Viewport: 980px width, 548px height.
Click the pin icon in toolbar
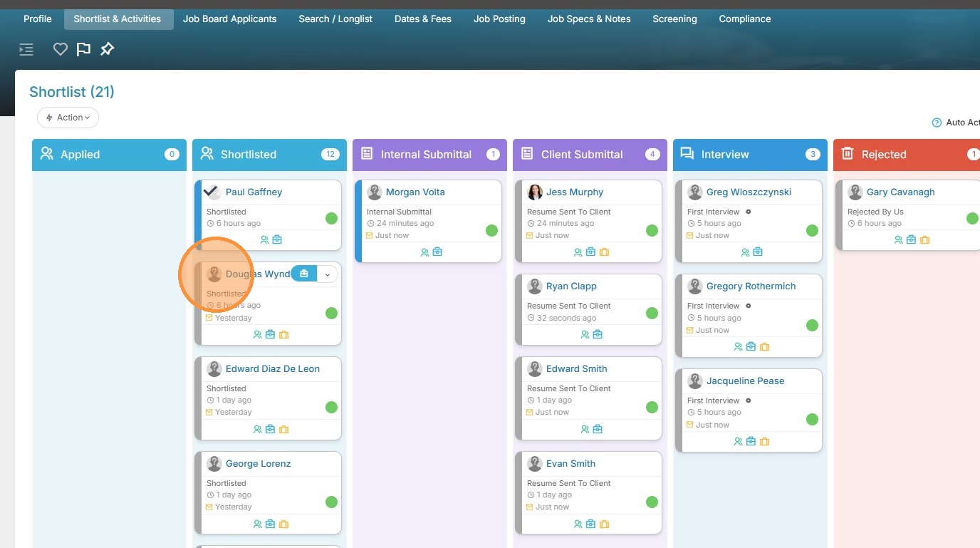tap(107, 49)
